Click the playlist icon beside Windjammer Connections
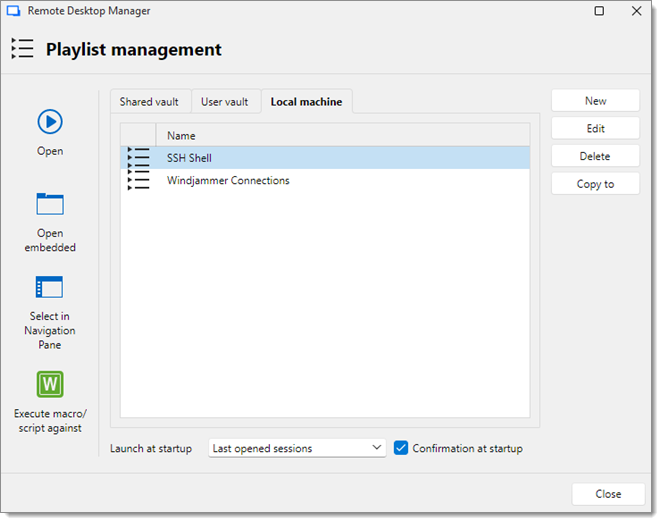The image size is (662, 523). pyautogui.click(x=138, y=181)
